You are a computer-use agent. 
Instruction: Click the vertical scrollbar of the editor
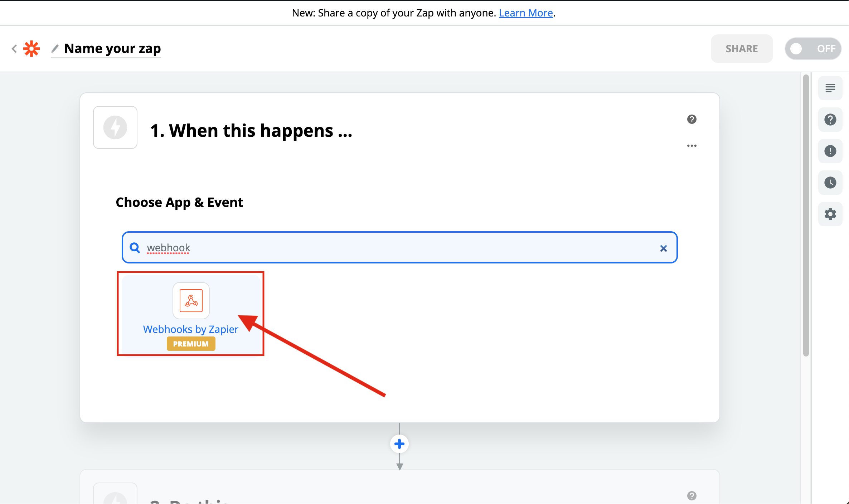click(x=806, y=215)
